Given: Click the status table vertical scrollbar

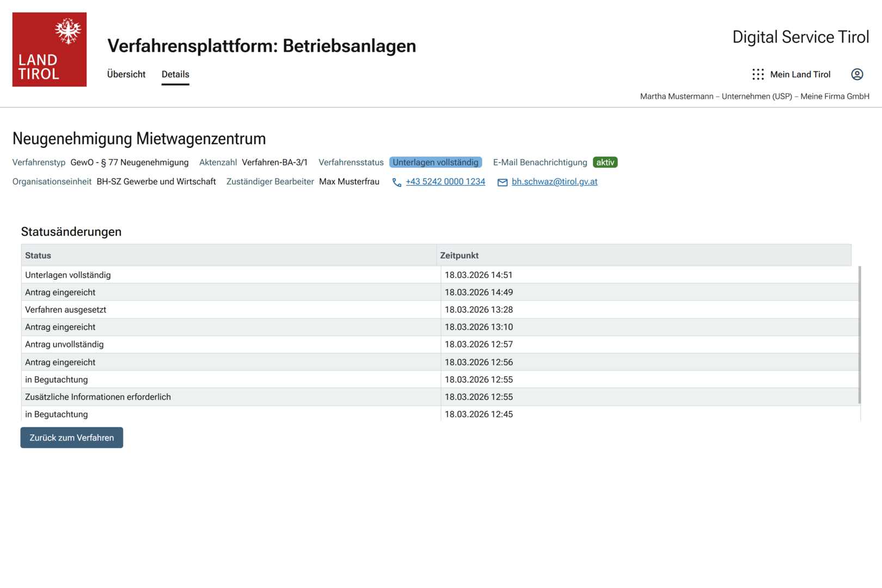Looking at the screenshot, I should [859, 334].
